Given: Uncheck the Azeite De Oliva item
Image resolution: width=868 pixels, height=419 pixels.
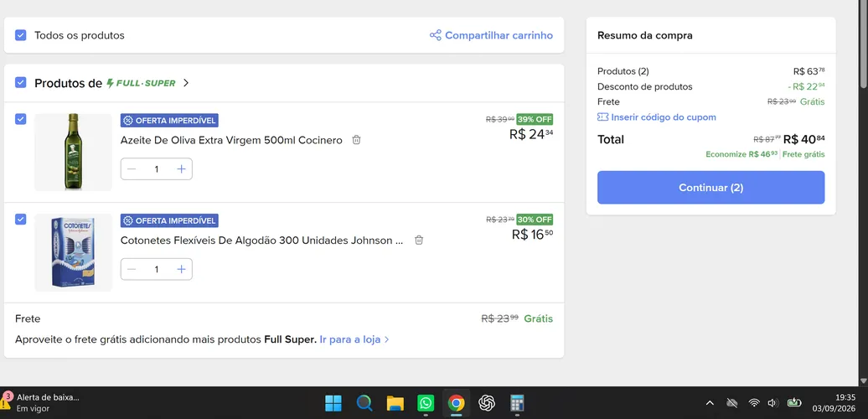Looking at the screenshot, I should tap(20, 119).
